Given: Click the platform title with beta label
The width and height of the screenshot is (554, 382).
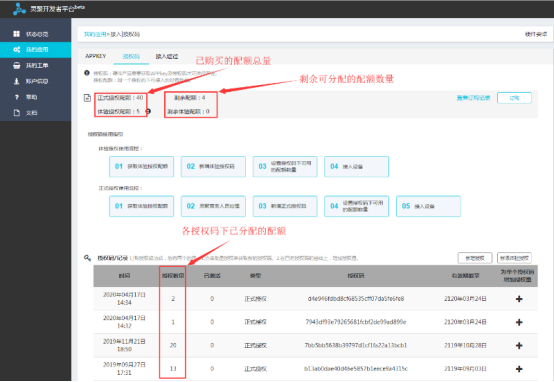Looking at the screenshot, I should point(58,8).
